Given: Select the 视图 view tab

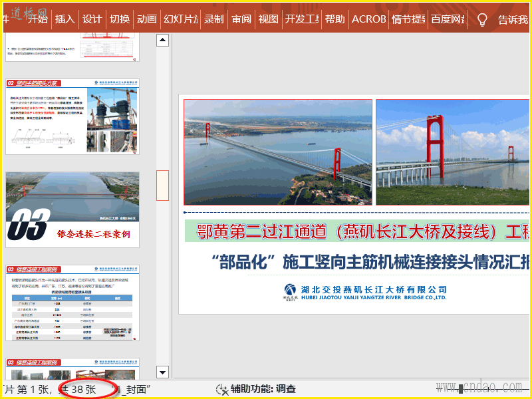Looking at the screenshot, I should tap(269, 19).
